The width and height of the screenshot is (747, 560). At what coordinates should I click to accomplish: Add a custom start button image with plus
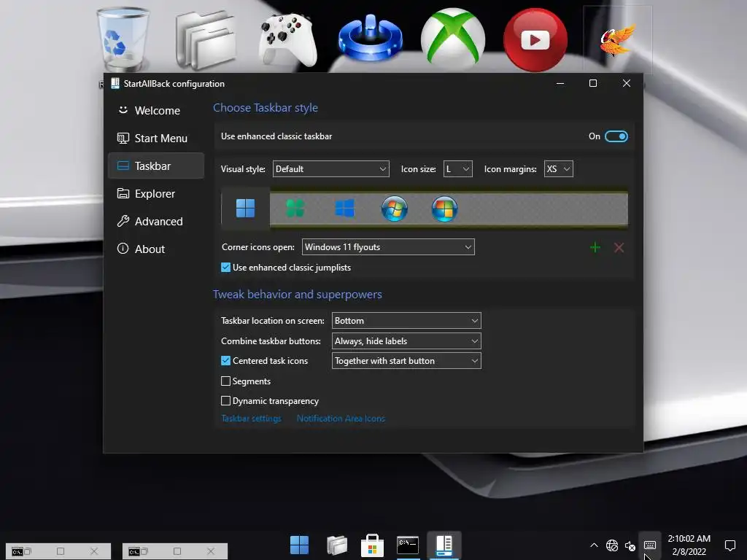595,248
